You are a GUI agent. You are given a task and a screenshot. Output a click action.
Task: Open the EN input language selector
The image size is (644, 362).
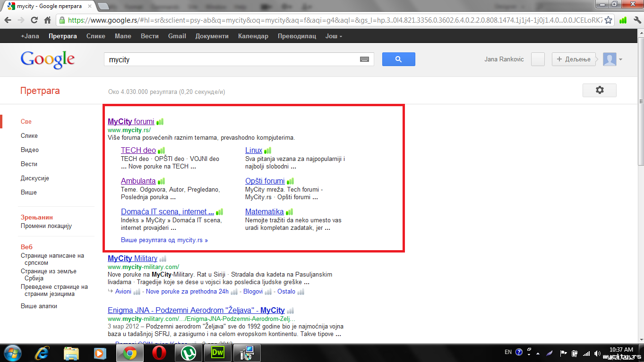pyautogui.click(x=508, y=352)
